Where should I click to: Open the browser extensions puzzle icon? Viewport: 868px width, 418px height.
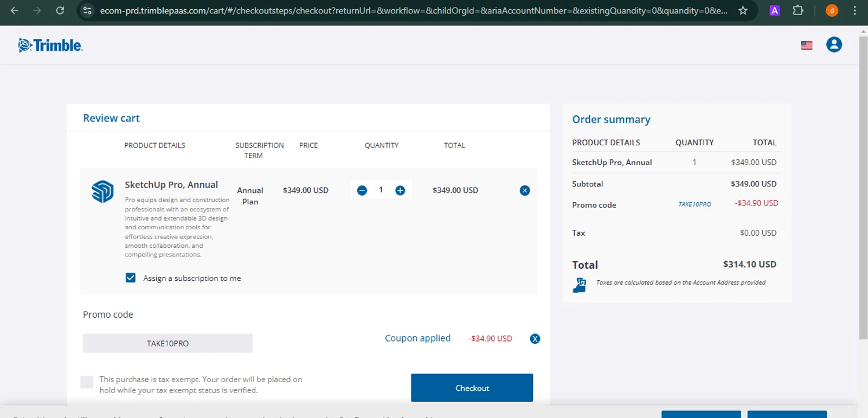click(x=798, y=10)
